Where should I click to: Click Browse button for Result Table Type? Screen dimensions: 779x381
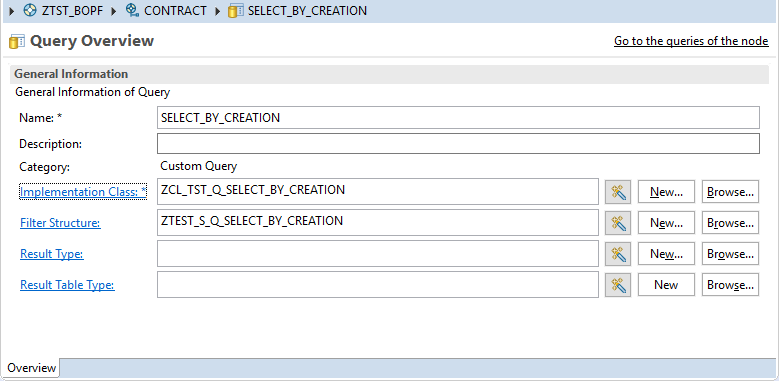[x=730, y=285]
